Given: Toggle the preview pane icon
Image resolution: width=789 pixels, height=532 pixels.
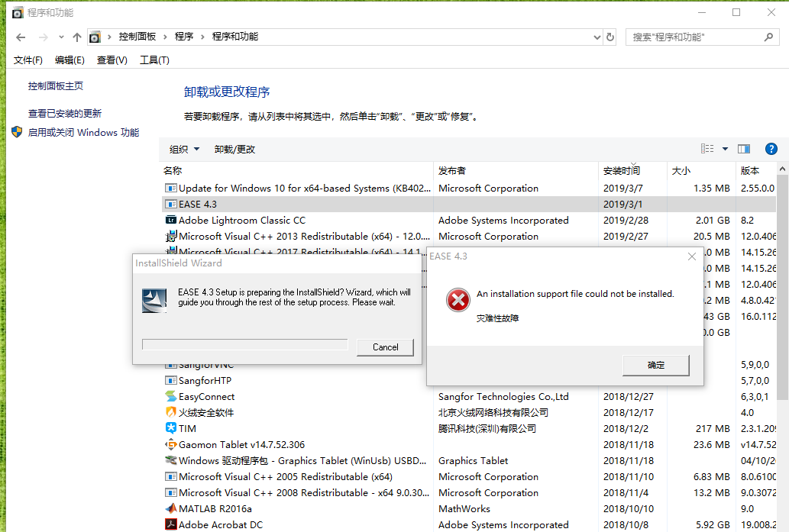Looking at the screenshot, I should [x=744, y=149].
